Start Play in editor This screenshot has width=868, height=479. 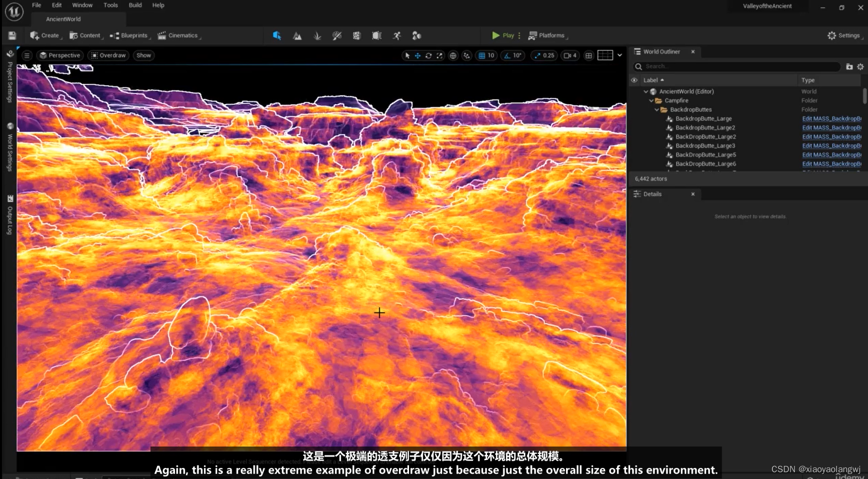503,35
